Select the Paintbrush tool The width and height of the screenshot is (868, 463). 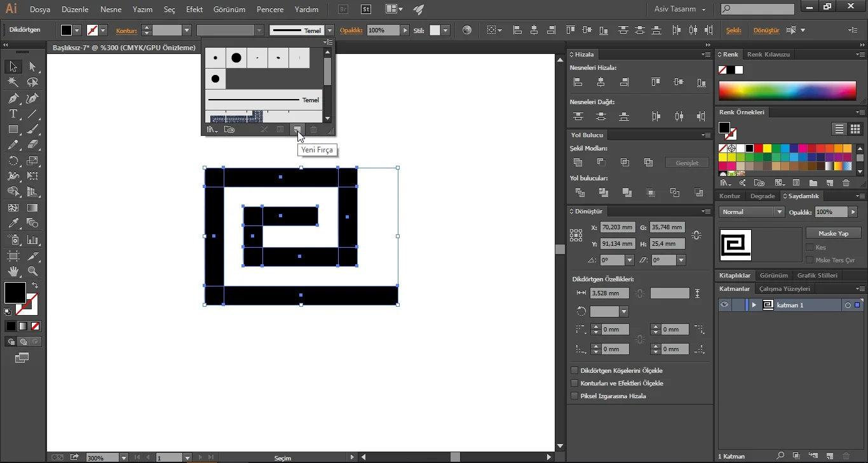[32, 130]
